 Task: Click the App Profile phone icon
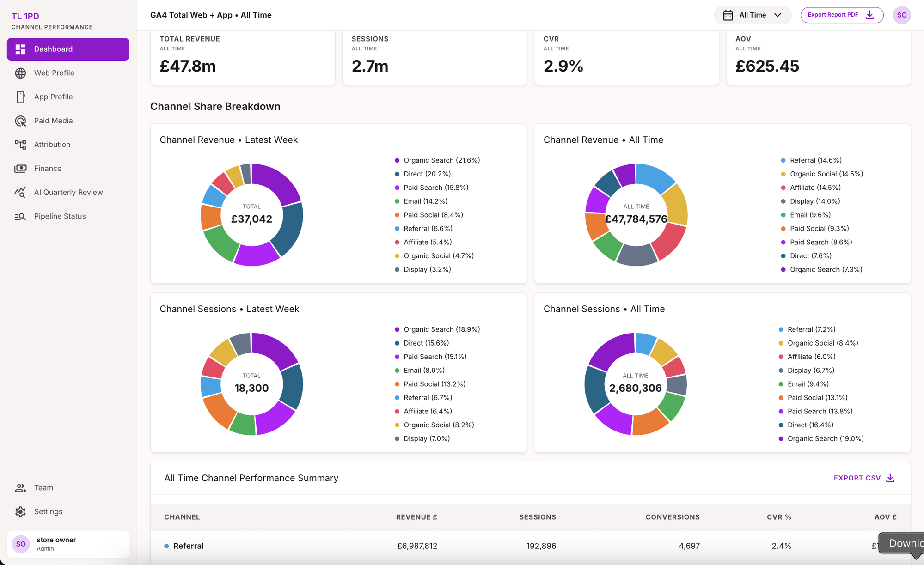point(20,97)
